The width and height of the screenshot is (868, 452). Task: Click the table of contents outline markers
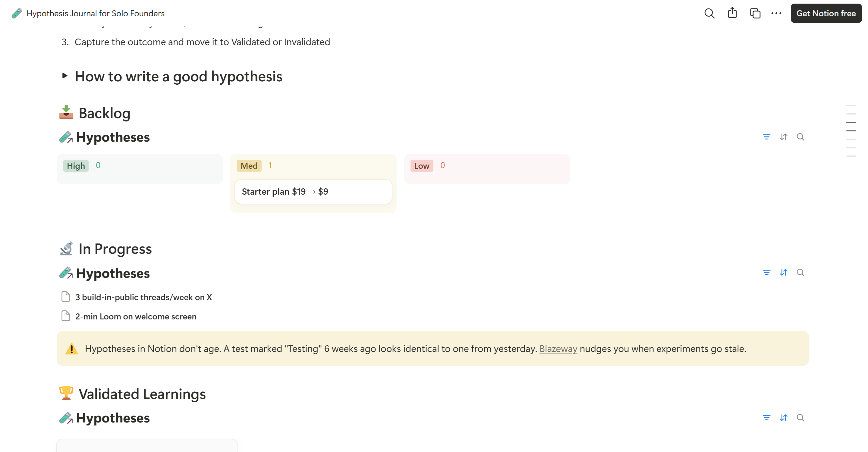click(851, 131)
